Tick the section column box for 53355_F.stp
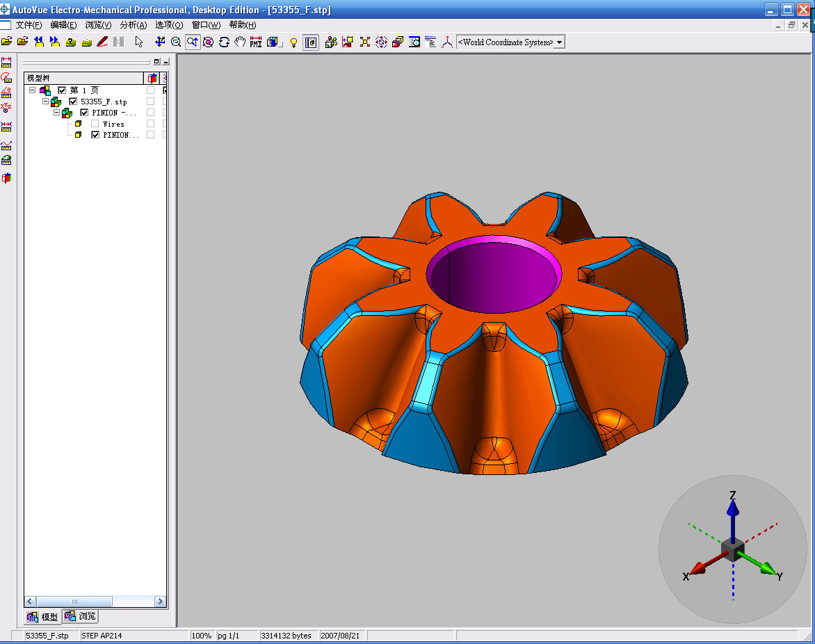The image size is (815, 644). point(151,102)
